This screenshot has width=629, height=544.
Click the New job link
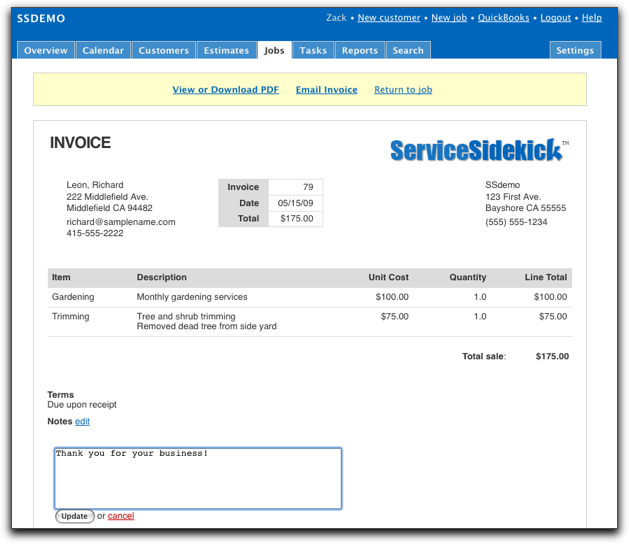point(449,18)
